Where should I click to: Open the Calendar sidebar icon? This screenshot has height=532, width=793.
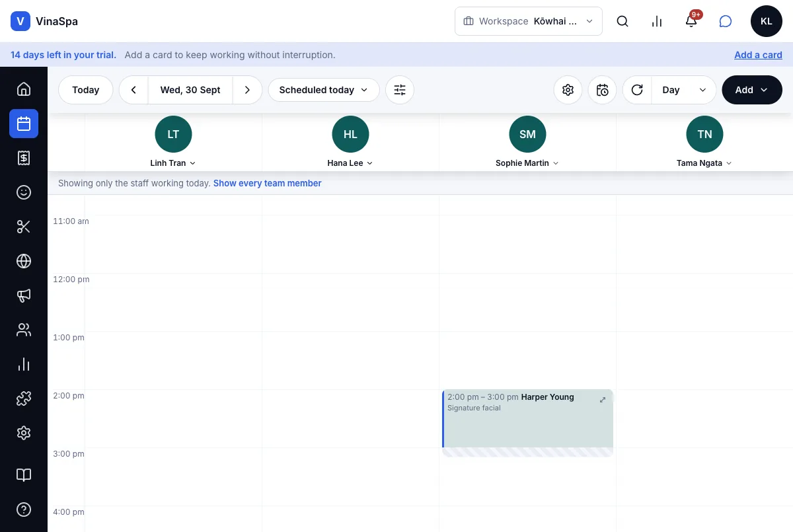[x=24, y=124]
